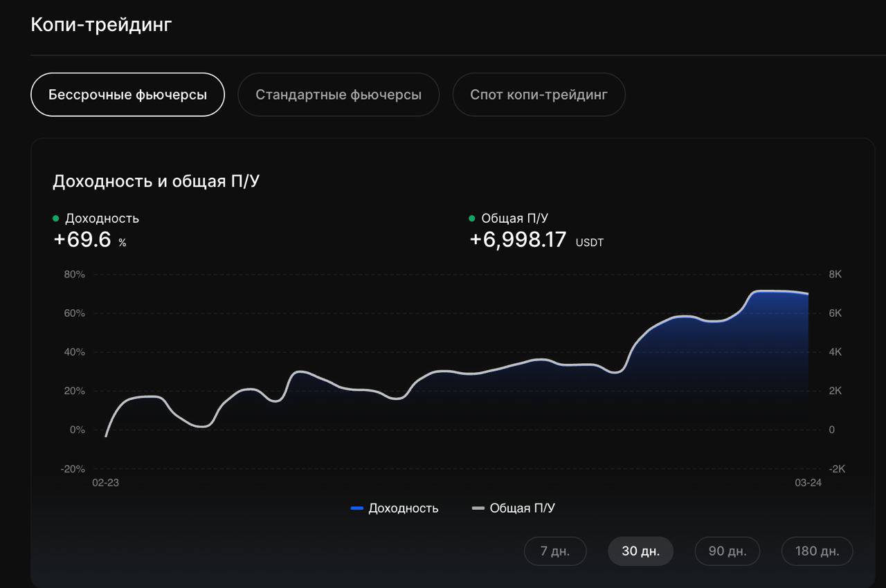
Task: Click the +6,998.17 USDT total value
Action: pos(518,240)
